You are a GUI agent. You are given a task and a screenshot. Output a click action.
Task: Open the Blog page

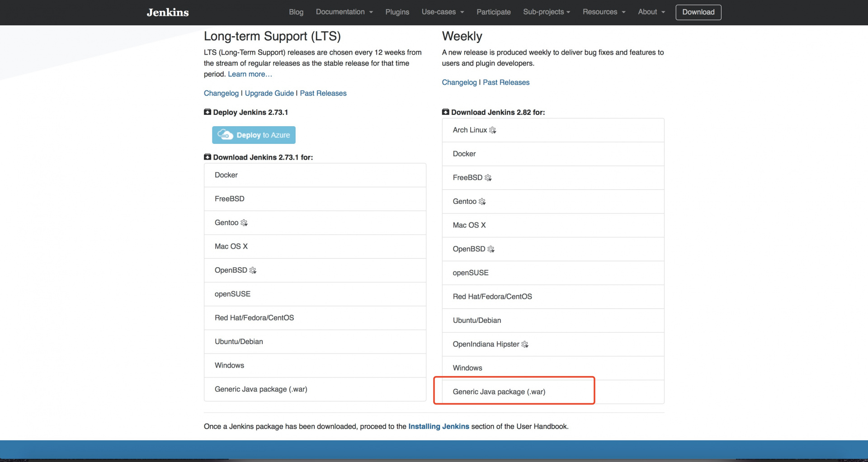tap(296, 12)
